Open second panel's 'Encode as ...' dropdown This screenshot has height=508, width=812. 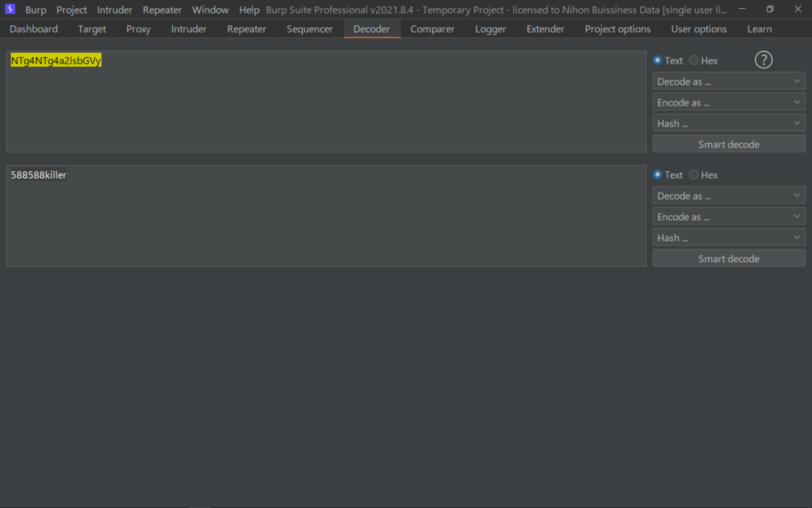coord(729,217)
